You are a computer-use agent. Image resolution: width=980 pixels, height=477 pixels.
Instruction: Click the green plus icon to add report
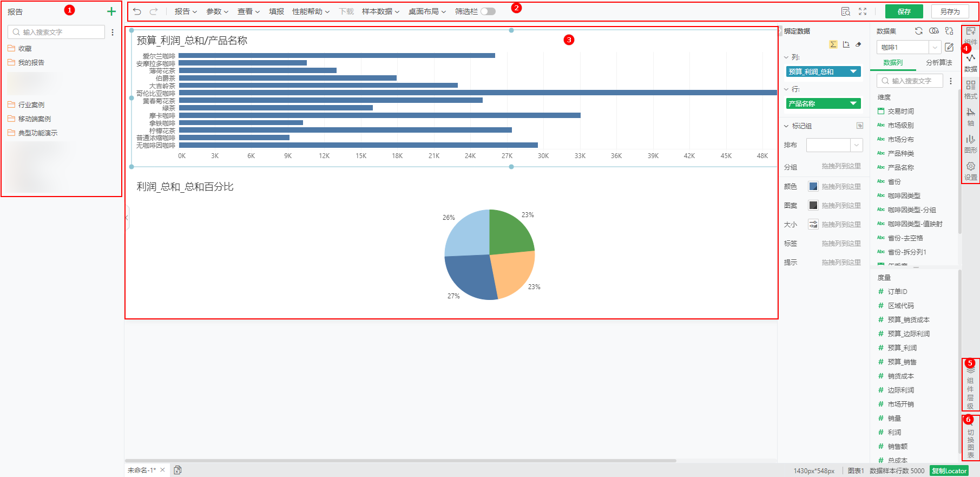[111, 11]
